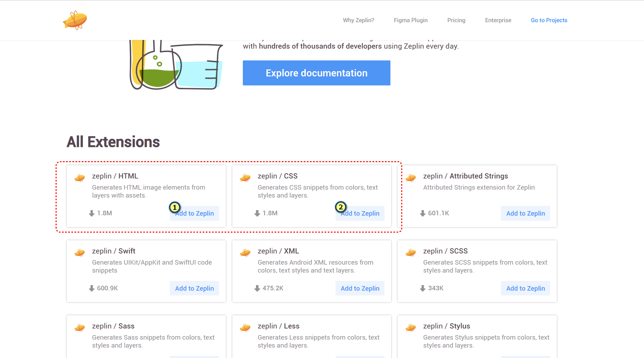644x358 pixels.
Task: Click the zeplin / HTML extension icon
Action: point(80,178)
